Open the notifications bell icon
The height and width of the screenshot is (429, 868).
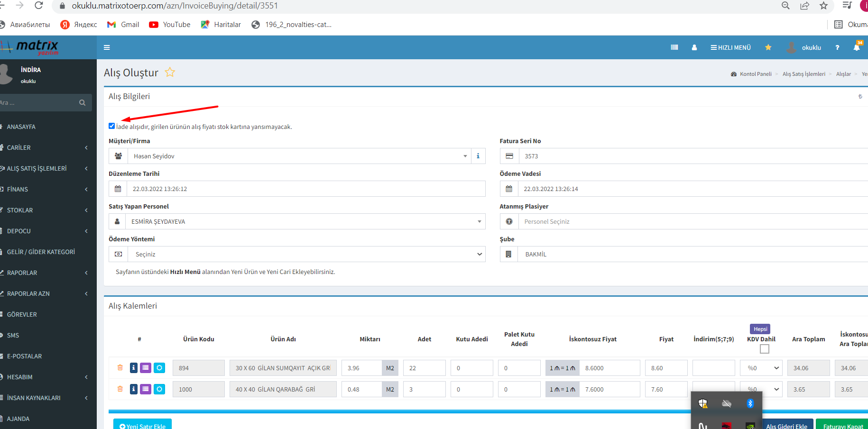(x=857, y=47)
